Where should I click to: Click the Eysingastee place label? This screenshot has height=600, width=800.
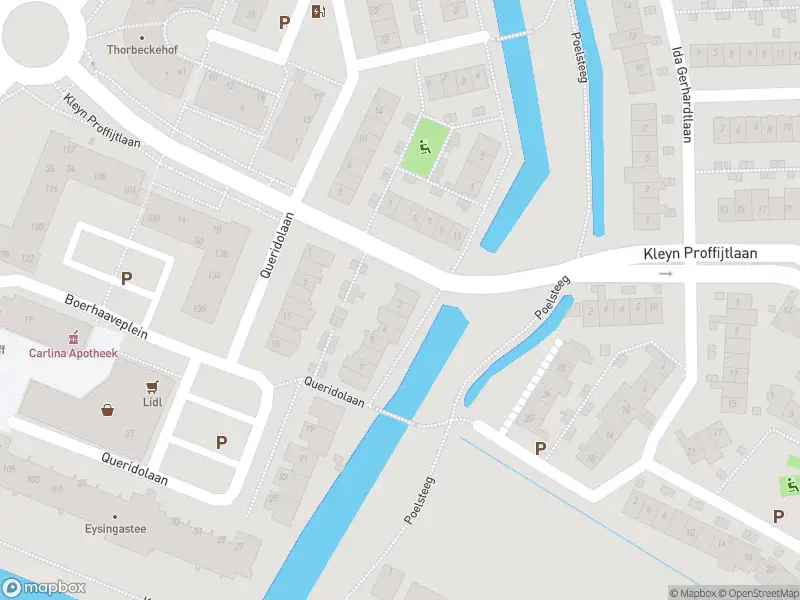115,529
